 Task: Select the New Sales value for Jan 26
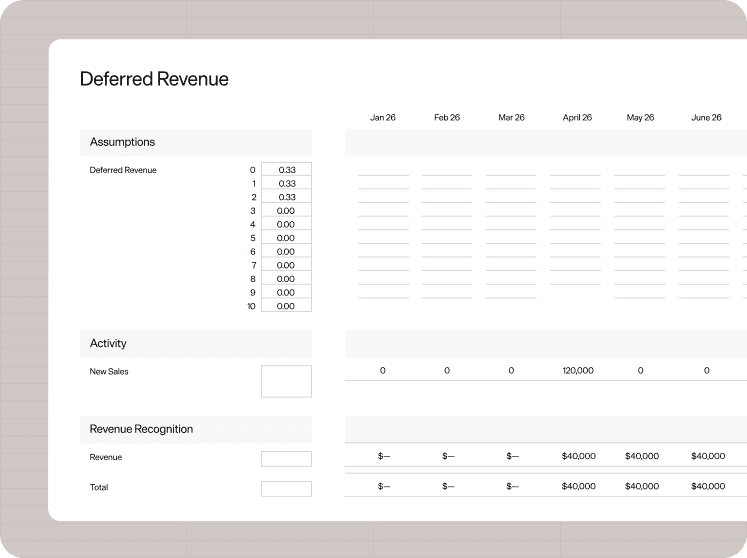coord(383,371)
